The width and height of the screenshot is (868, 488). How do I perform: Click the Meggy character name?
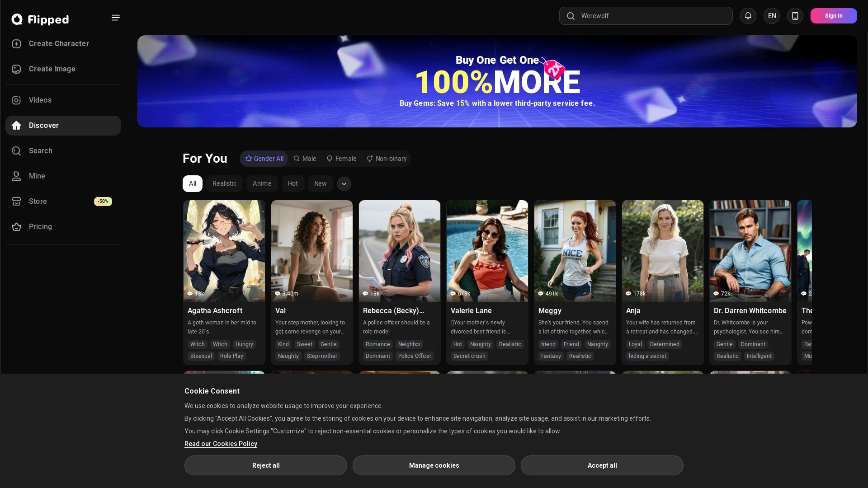(550, 311)
